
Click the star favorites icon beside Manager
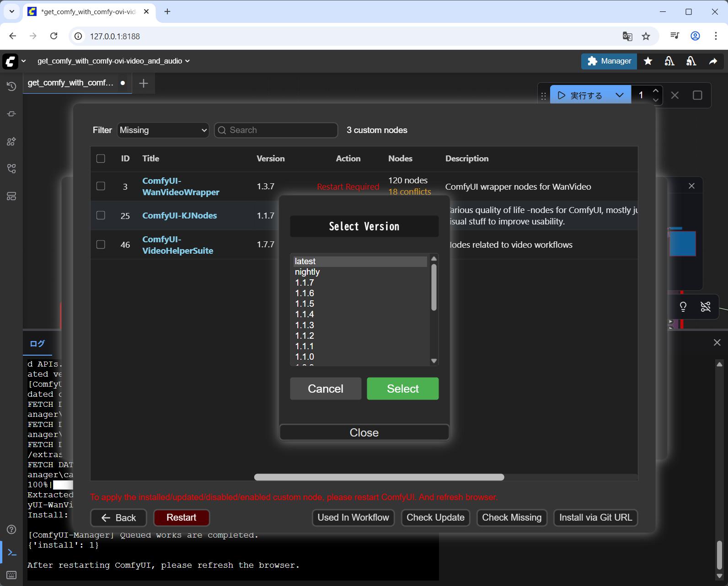[648, 61]
